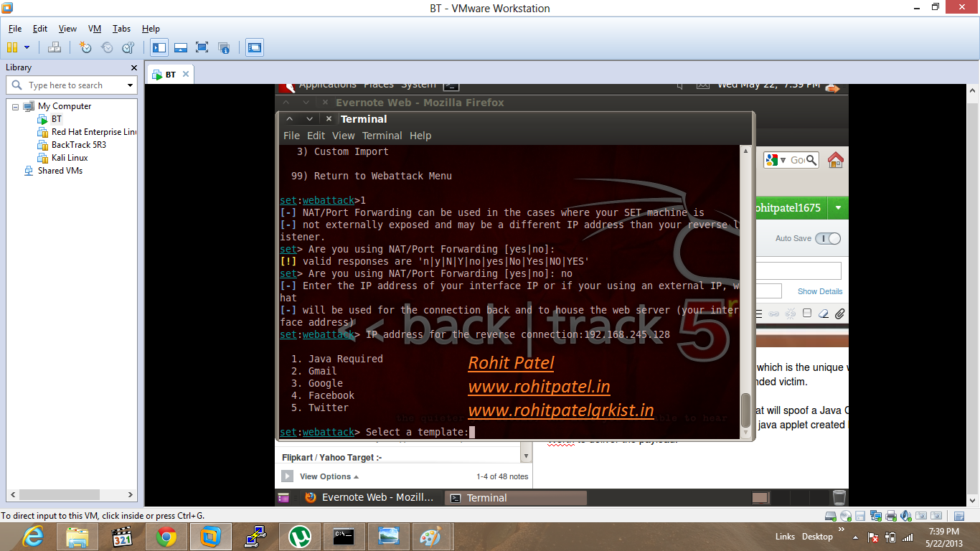Open Evernote account dropdown arrow
The width and height of the screenshot is (980, 551).
coord(837,208)
